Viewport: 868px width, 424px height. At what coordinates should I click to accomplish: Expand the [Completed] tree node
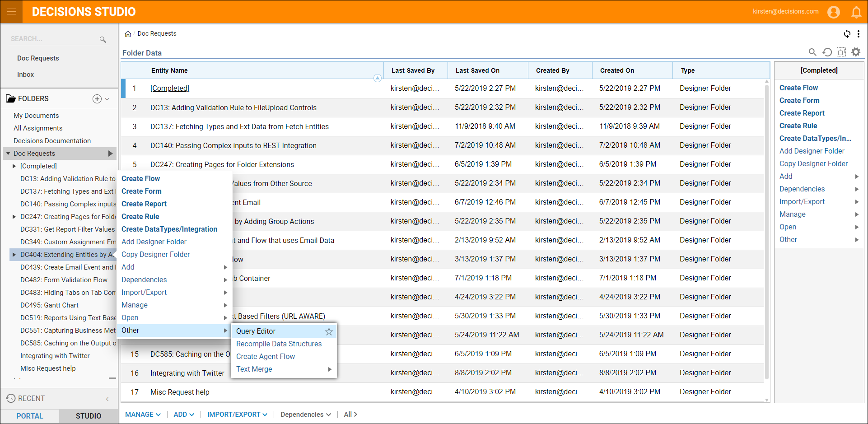14,166
